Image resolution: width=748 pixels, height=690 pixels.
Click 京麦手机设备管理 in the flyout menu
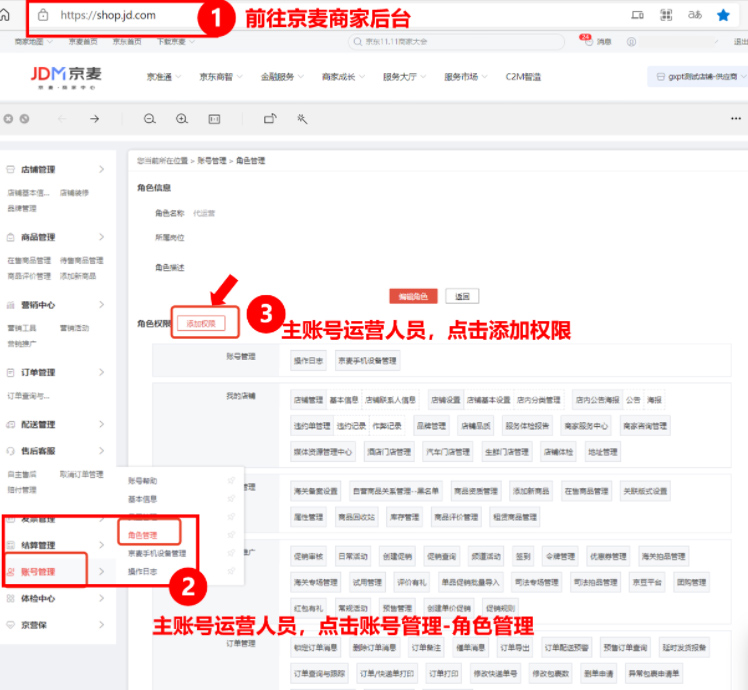[157, 554]
